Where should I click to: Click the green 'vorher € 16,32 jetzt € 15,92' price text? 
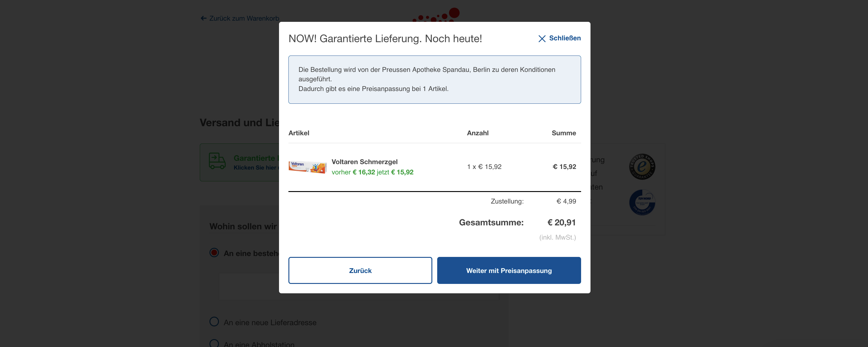tap(372, 172)
